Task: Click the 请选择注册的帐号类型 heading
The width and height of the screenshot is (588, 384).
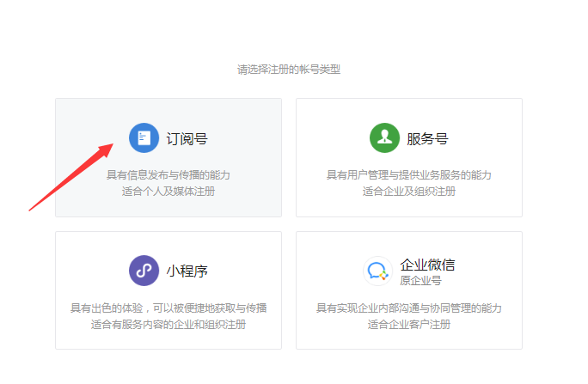Action: [x=289, y=70]
